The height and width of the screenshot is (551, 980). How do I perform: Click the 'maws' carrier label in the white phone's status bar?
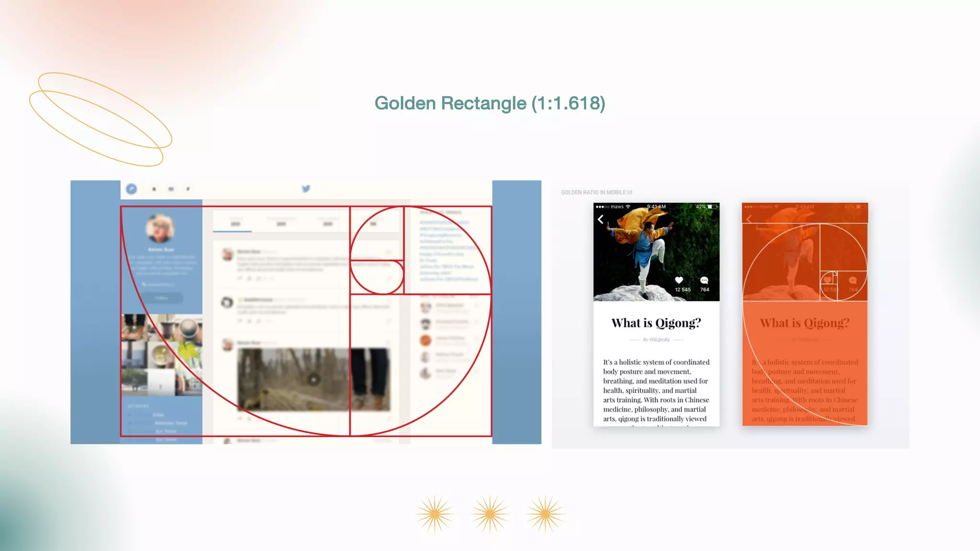coord(617,207)
